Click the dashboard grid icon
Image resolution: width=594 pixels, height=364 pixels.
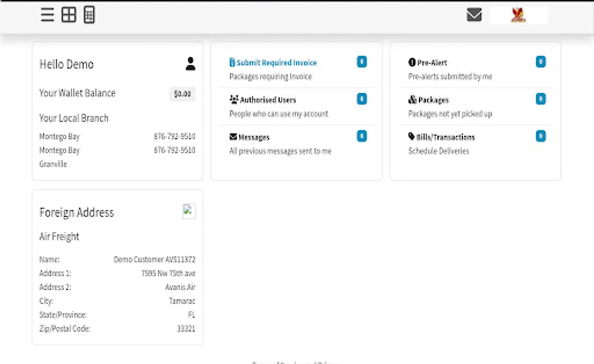(x=69, y=15)
